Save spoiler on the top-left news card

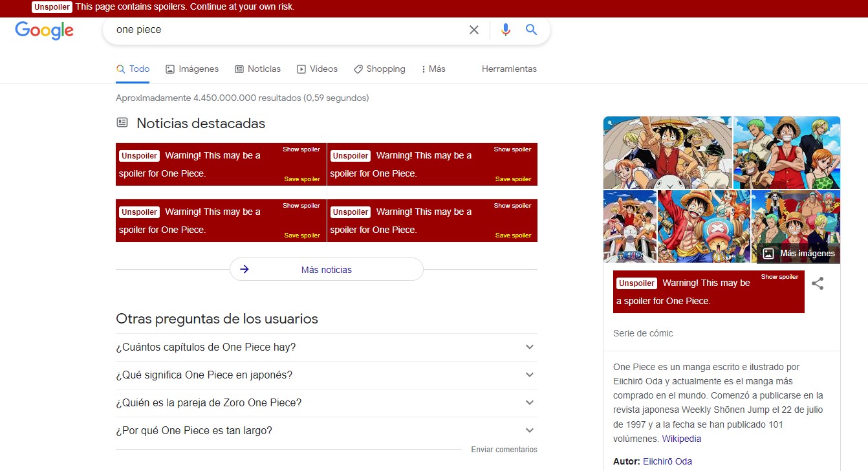[302, 179]
